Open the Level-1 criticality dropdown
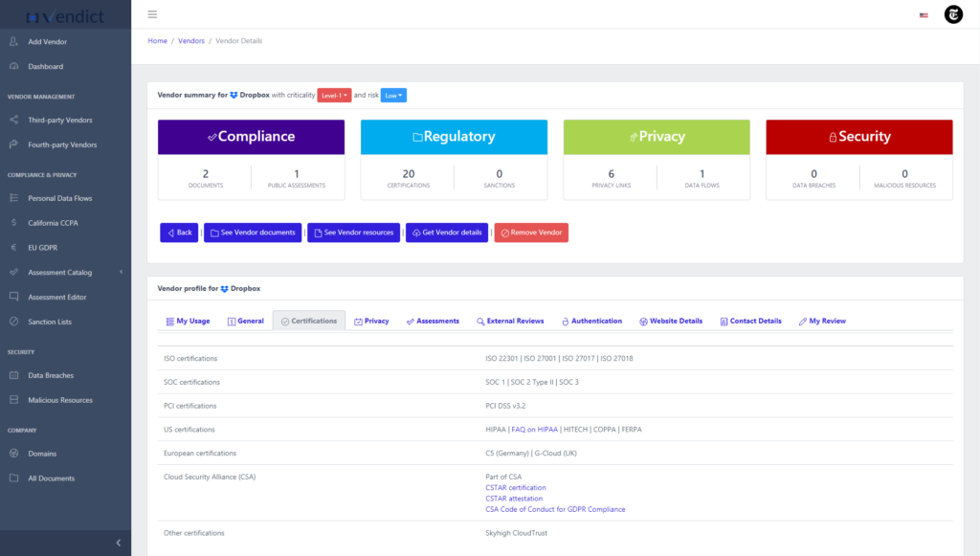Screen dimensions: 980x556 [x=334, y=95]
